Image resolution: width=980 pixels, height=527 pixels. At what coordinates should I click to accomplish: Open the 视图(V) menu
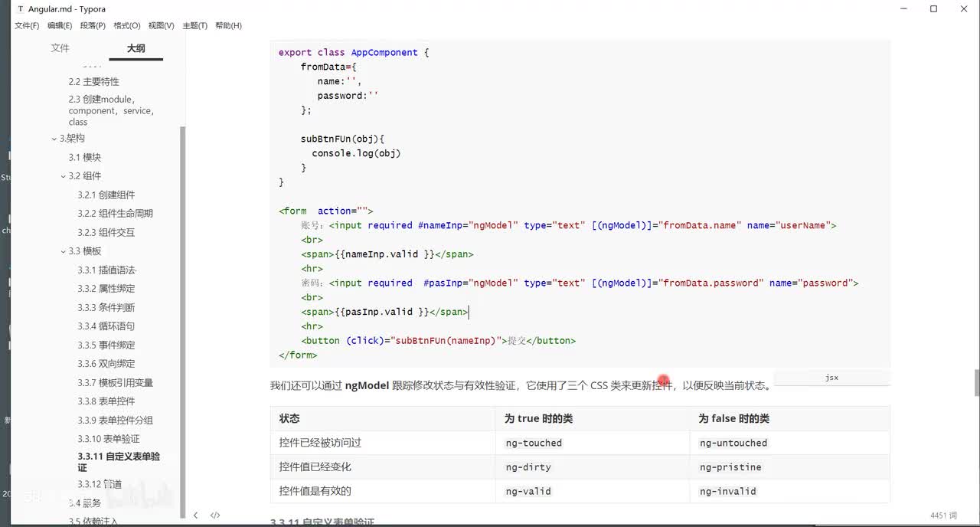[161, 25]
